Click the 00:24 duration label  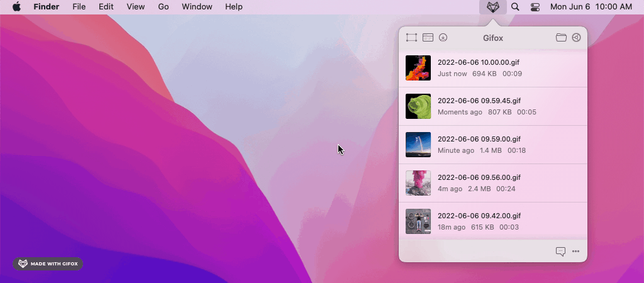click(x=506, y=189)
